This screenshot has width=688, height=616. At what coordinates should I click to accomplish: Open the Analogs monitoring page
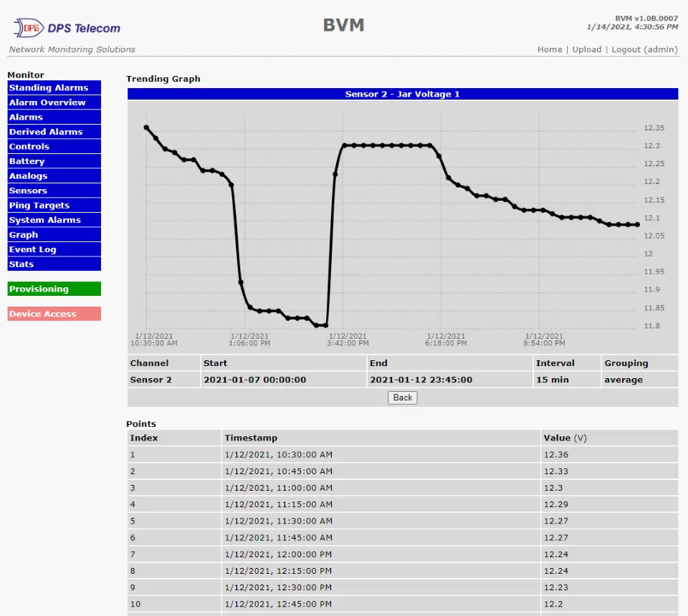[x=54, y=175]
